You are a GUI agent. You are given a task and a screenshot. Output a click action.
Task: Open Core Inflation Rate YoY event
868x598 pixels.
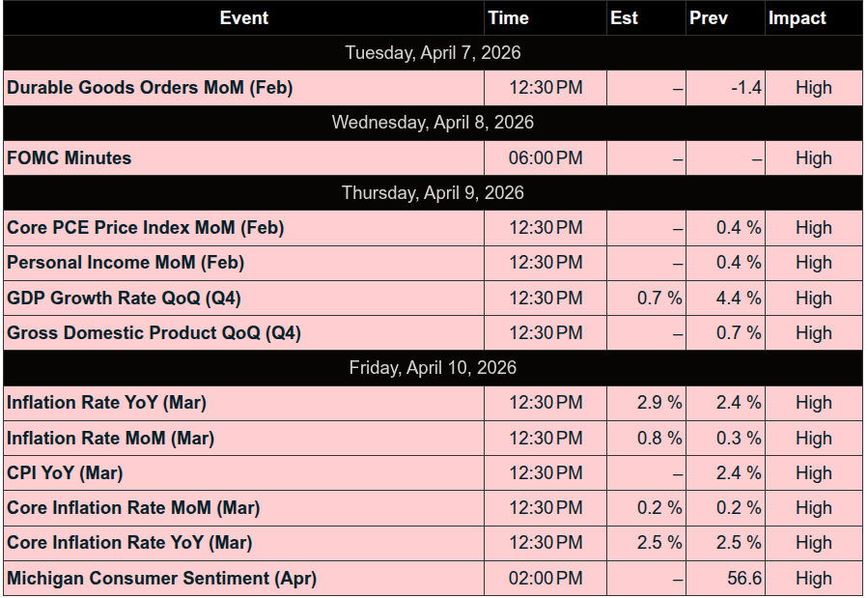[x=129, y=543]
